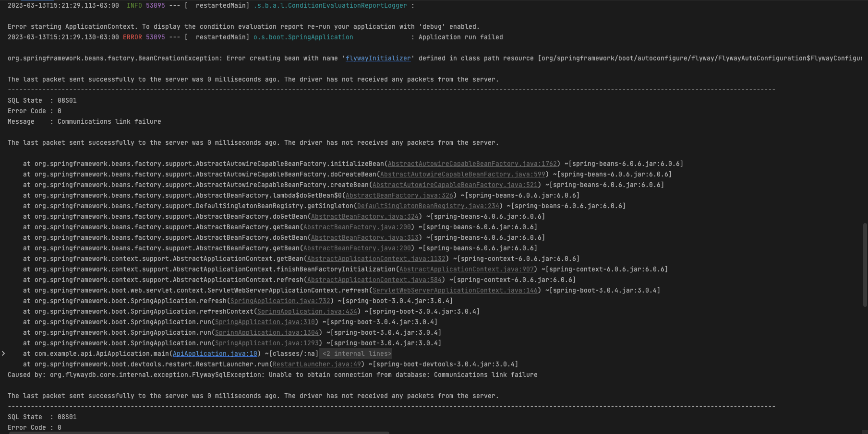868x434 pixels.
Task: Click the 'INFO' log level text
Action: click(x=134, y=5)
